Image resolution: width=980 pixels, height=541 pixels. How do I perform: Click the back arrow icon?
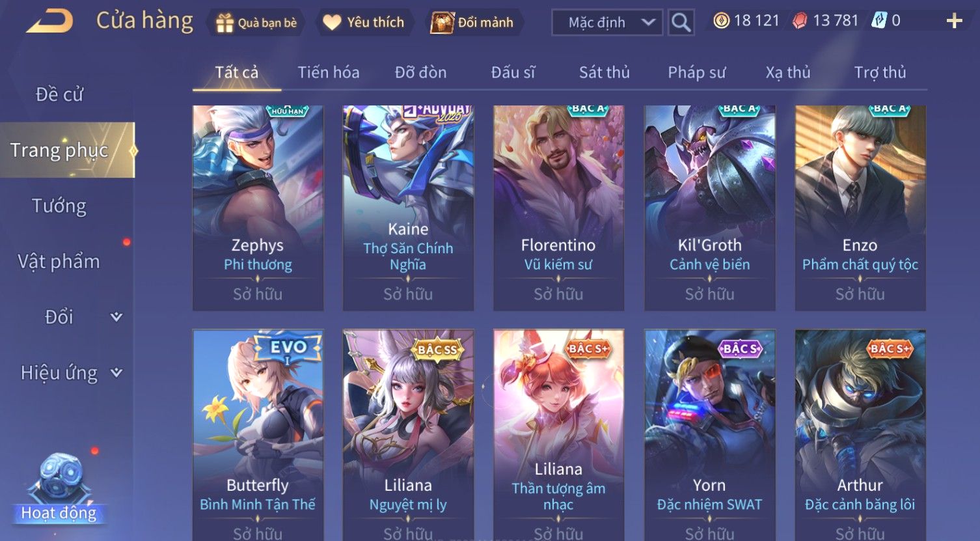50,22
